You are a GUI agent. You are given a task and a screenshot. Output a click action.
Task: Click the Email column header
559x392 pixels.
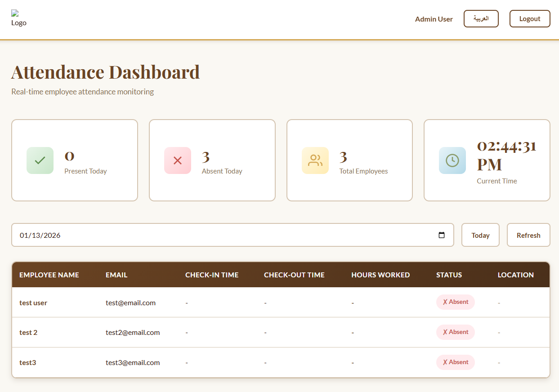(x=116, y=275)
